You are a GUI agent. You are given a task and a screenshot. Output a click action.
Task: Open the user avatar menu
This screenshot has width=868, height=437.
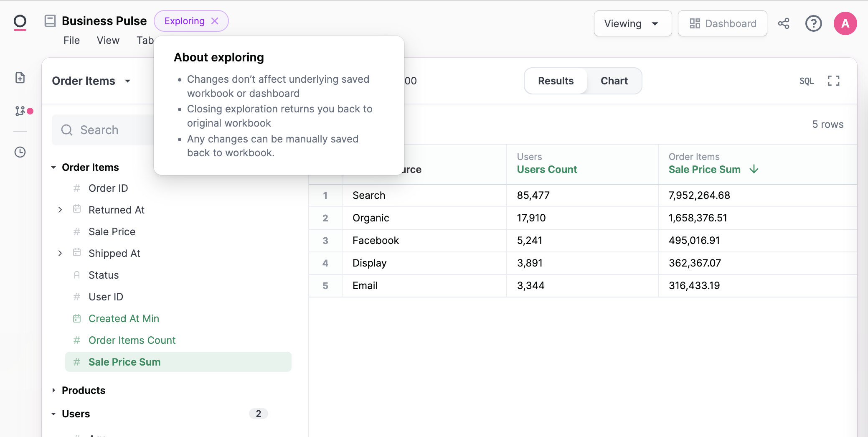tap(845, 23)
